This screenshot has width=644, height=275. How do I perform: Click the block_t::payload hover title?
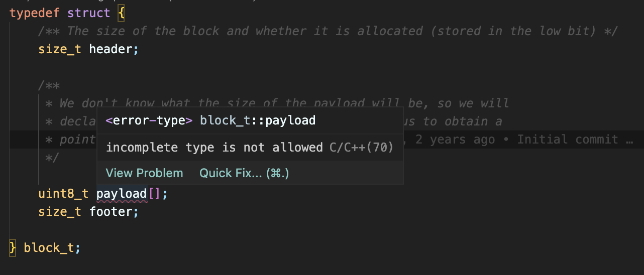coord(258,120)
